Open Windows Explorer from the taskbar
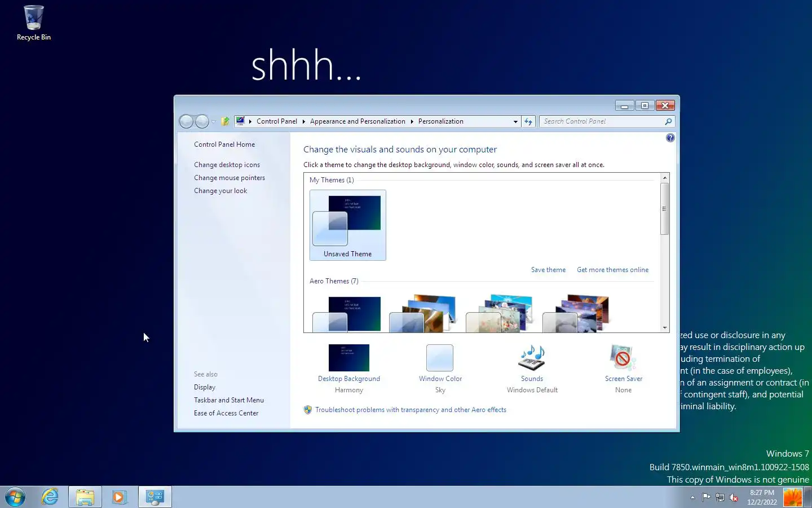The width and height of the screenshot is (812, 508). (x=85, y=497)
